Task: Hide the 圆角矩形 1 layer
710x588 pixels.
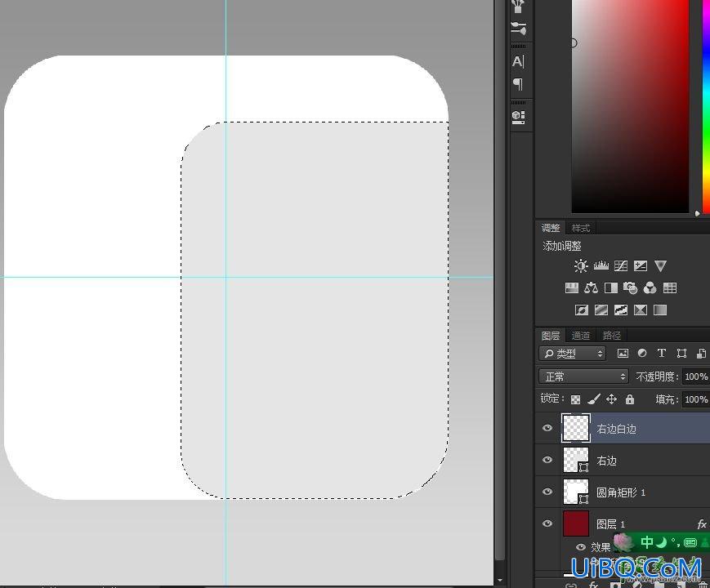Action: point(547,492)
